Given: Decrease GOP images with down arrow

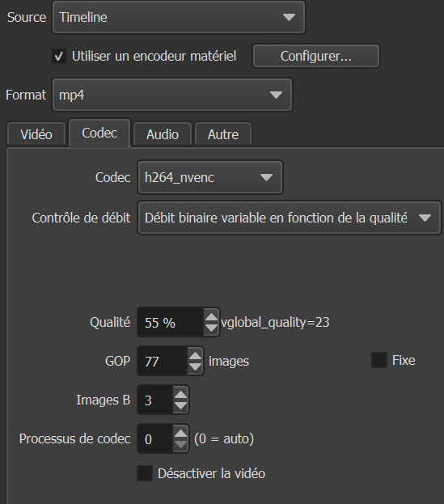Looking at the screenshot, I should 195,366.
